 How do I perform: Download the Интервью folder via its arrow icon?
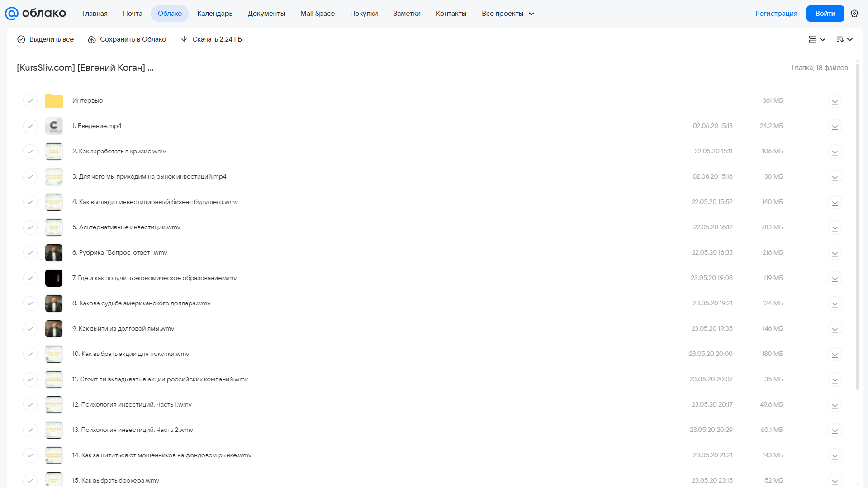pyautogui.click(x=835, y=100)
